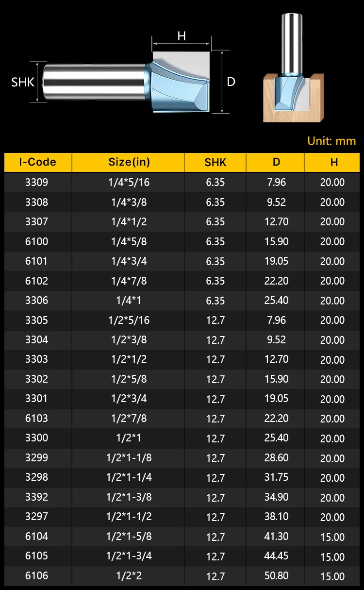364x590 pixels.
Task: Click the SHK dimension label in diagram
Action: pos(23,82)
